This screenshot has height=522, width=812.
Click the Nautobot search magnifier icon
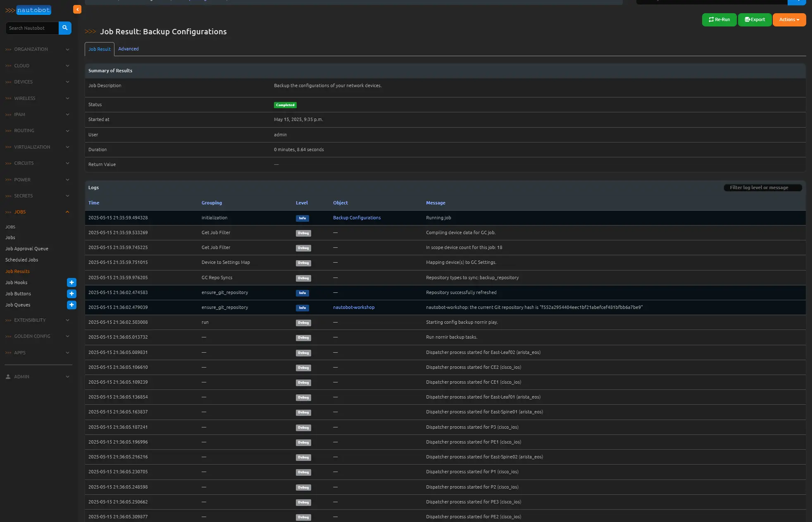(65, 28)
